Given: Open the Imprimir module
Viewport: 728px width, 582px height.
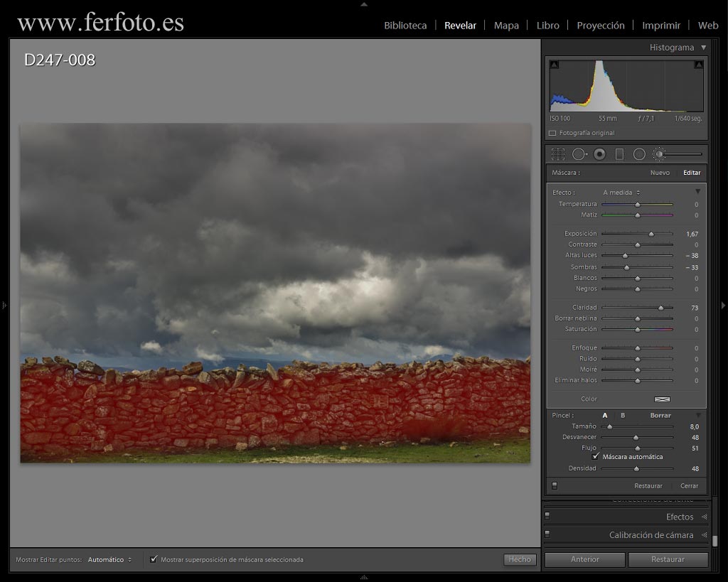Looking at the screenshot, I should pyautogui.click(x=661, y=26).
